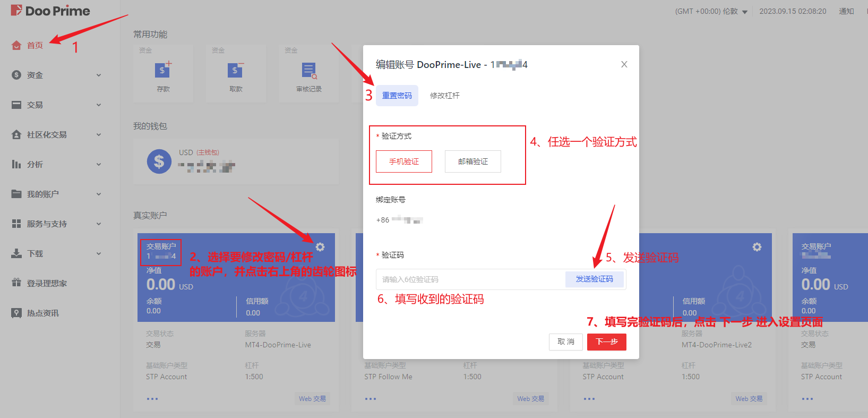Click the 服务与支持 grid icon

(16, 224)
